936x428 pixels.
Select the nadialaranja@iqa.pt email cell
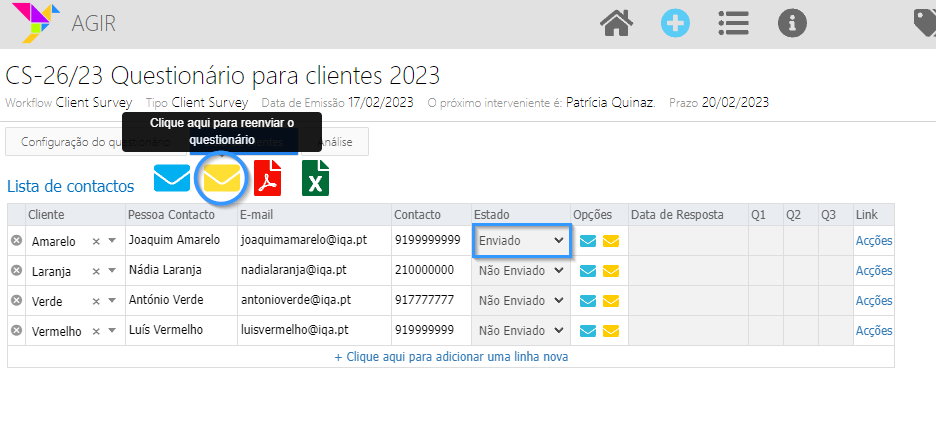[x=315, y=270]
